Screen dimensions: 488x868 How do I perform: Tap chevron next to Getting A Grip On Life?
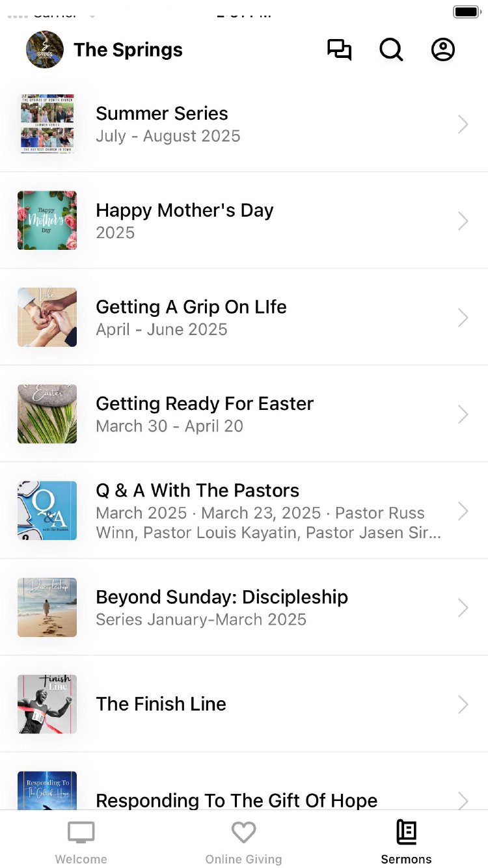click(x=463, y=318)
